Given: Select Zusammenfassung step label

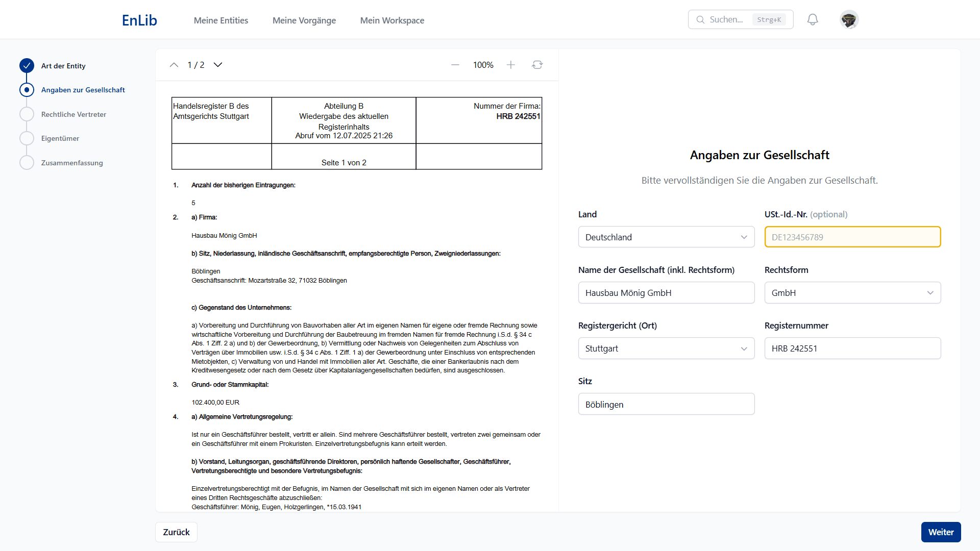Looking at the screenshot, I should 72,163.
